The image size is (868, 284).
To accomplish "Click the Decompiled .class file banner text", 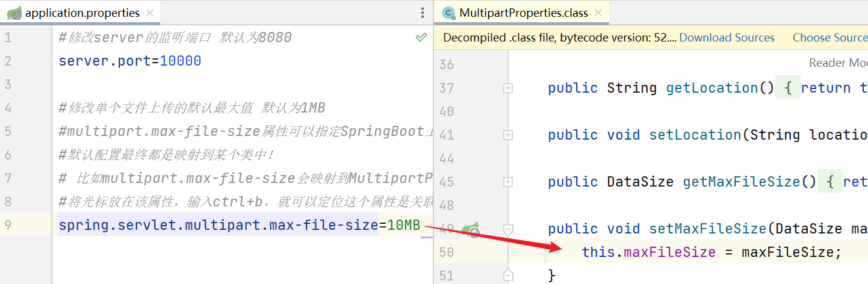I will 560,38.
